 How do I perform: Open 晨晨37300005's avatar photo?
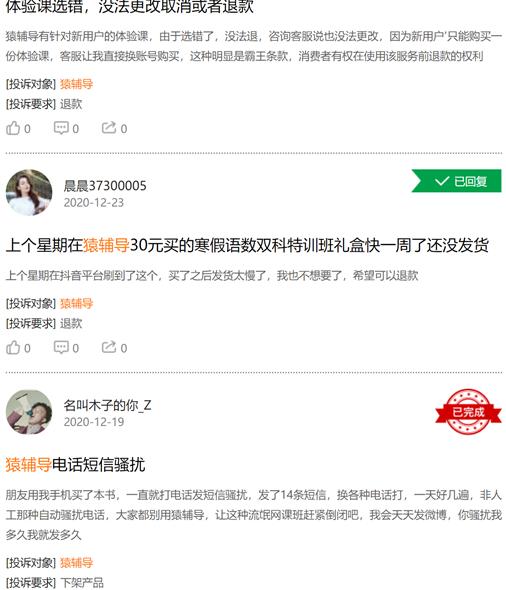click(x=29, y=192)
